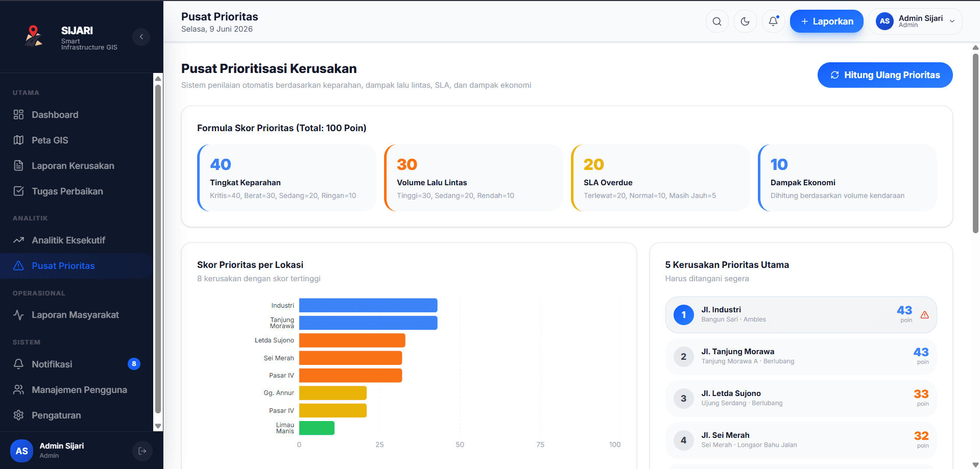
Task: Select Jl. Tanjung Morawa priority item
Action: [x=801, y=357]
